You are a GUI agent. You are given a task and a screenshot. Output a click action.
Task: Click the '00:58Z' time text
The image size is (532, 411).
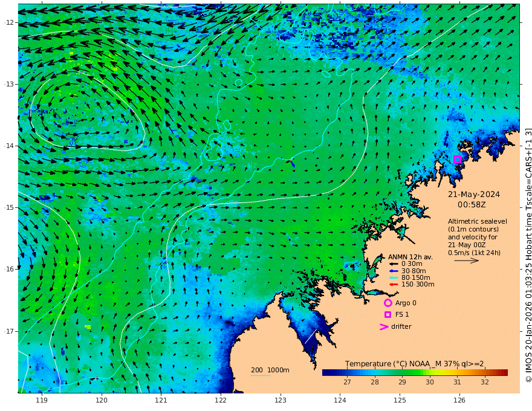coord(472,205)
